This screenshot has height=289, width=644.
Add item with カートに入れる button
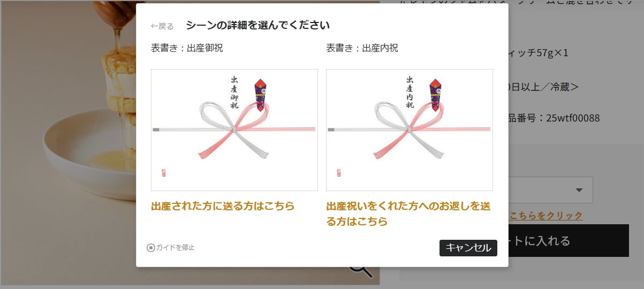(x=568, y=241)
